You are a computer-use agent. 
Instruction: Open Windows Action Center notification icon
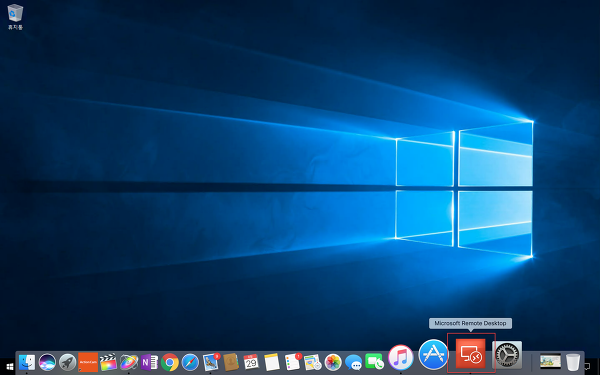click(x=587, y=367)
